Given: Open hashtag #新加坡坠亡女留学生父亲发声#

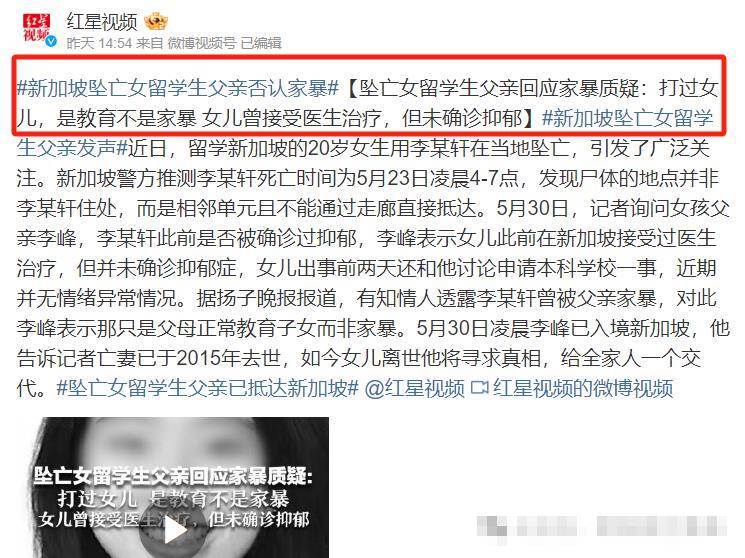Looking at the screenshot, I should click(x=365, y=133).
